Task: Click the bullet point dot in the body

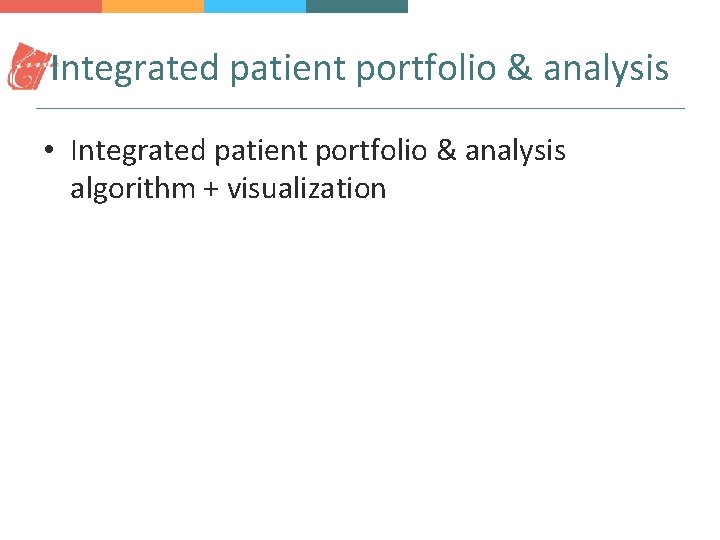Action: 48,152
